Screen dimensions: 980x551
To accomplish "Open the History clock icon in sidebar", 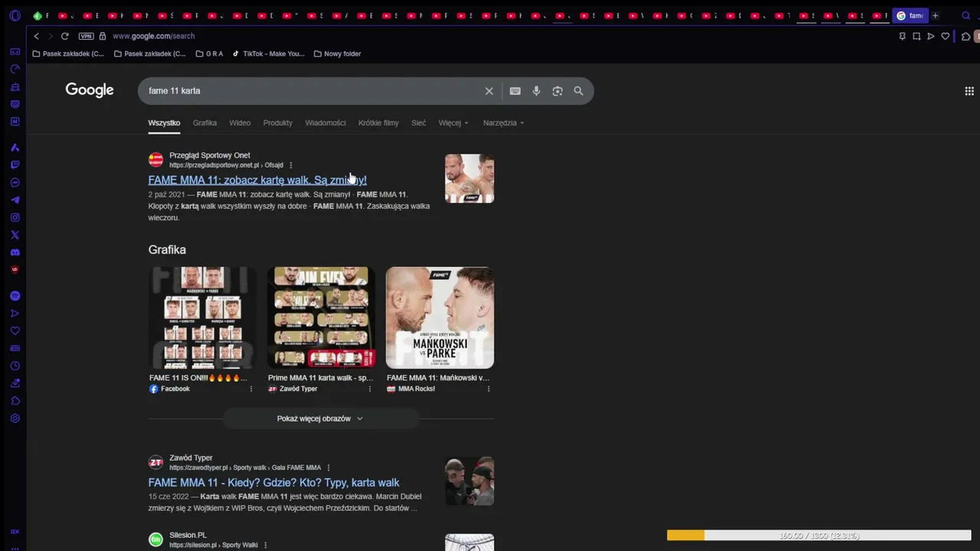I will pyautogui.click(x=15, y=366).
